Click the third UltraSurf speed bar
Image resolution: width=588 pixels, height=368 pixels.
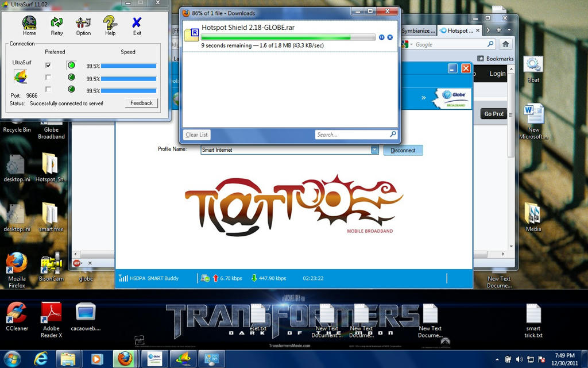[x=129, y=90]
